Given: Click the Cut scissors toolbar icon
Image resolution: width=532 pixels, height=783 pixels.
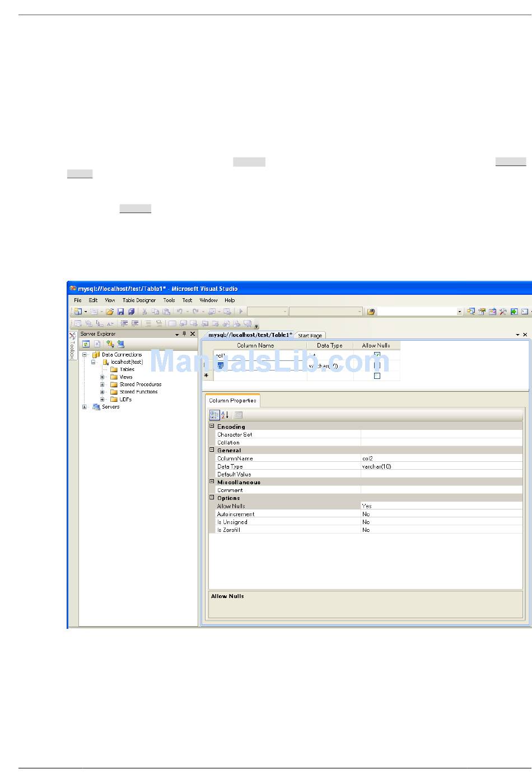Looking at the screenshot, I should [144, 312].
